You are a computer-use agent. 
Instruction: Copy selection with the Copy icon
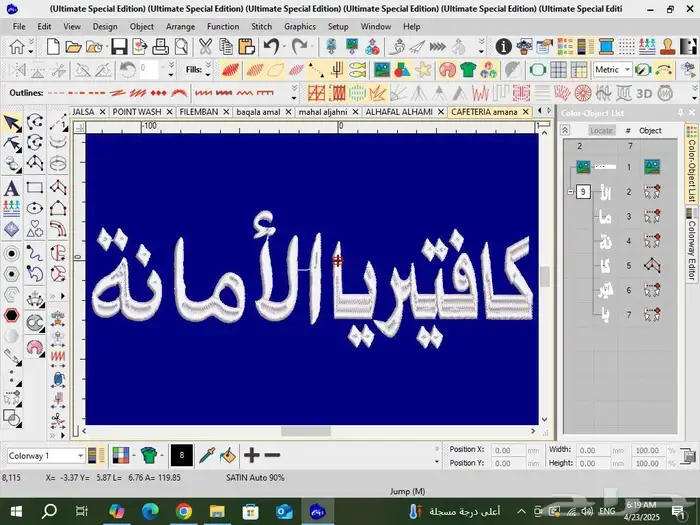point(225,46)
